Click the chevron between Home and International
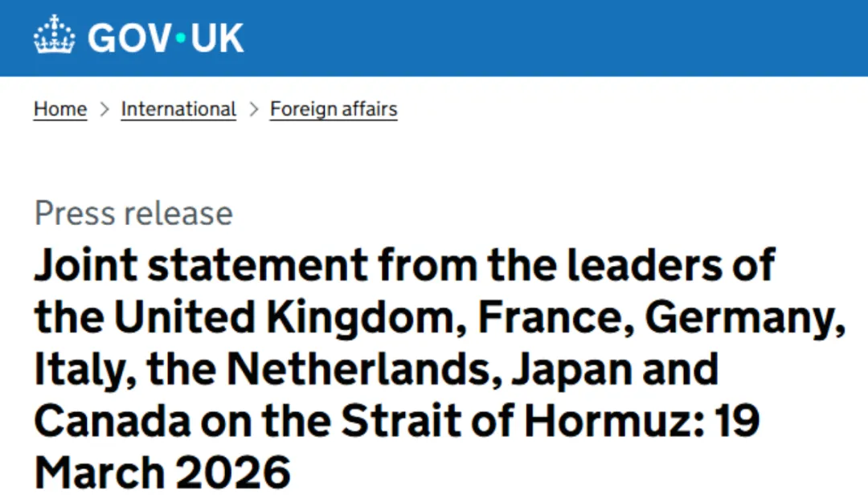 click(x=104, y=109)
